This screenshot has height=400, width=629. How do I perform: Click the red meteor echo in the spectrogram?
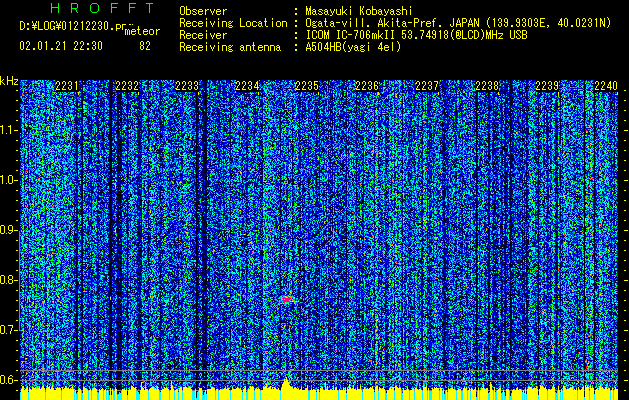click(287, 299)
